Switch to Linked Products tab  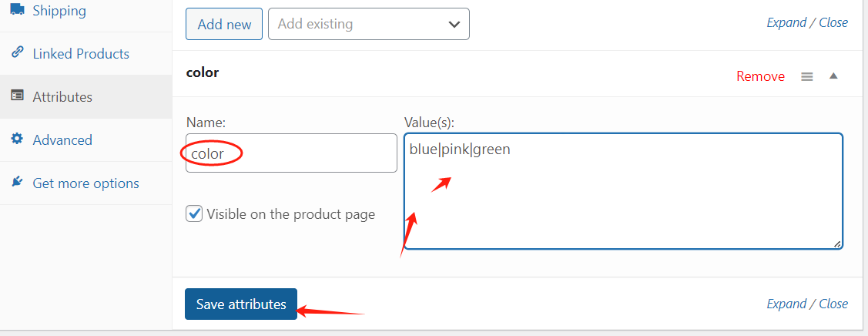click(x=80, y=54)
